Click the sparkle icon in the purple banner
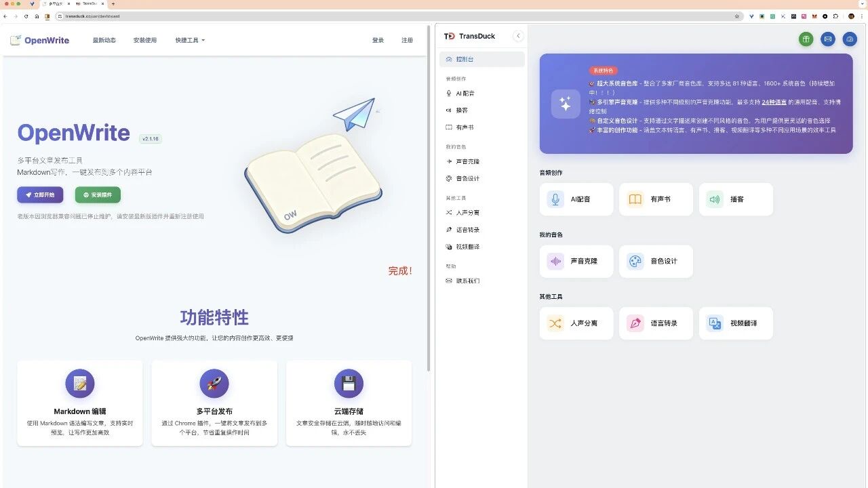The height and width of the screenshot is (488, 868). click(566, 104)
